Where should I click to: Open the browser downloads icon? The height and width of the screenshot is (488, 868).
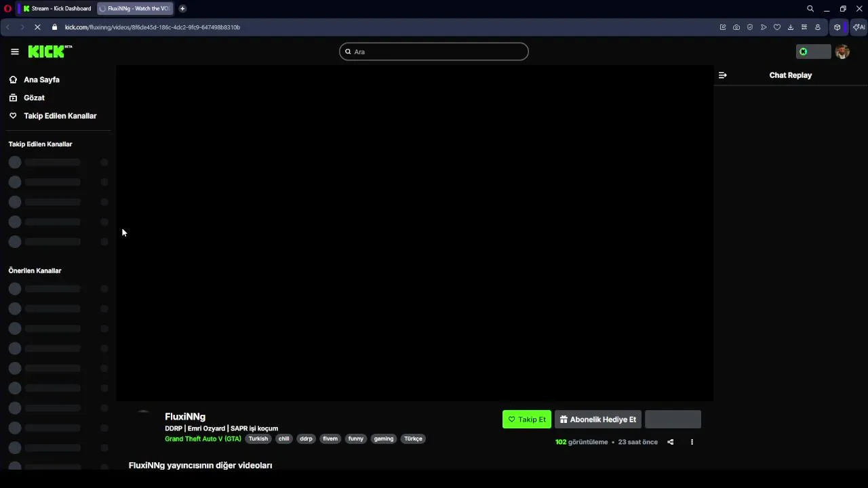click(791, 27)
